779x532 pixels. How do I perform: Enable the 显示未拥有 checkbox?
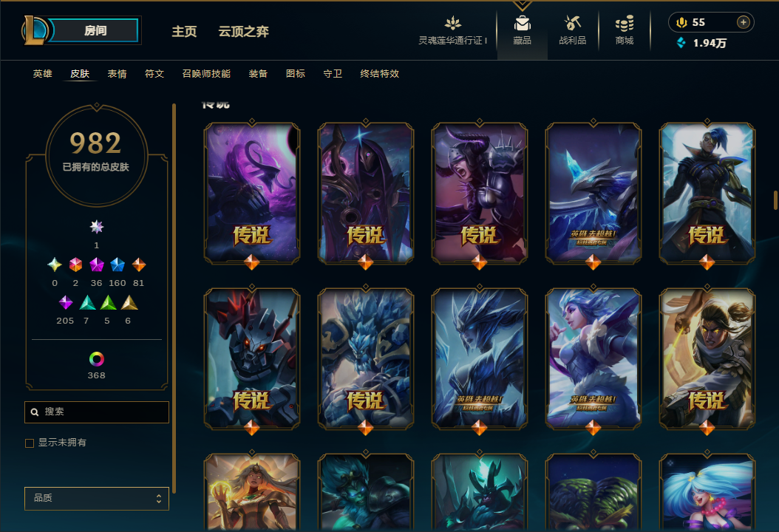point(30,443)
